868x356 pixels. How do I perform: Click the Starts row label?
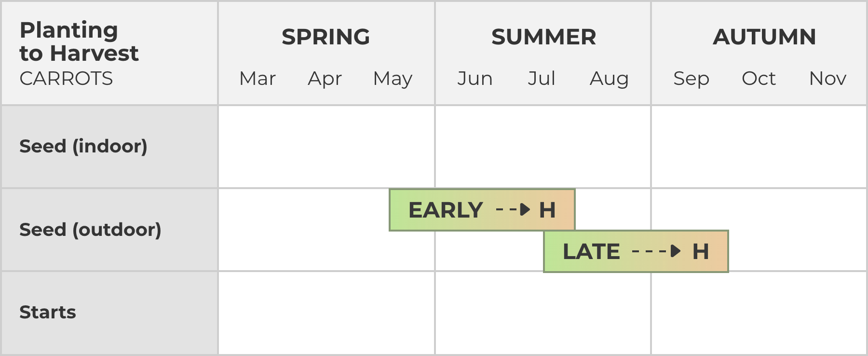pos(48,312)
